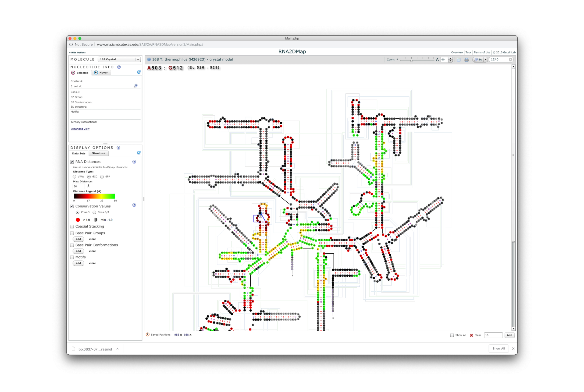Enable the Coaxial Stacking checkbox
This screenshot has height=392, width=584.
(72, 226)
